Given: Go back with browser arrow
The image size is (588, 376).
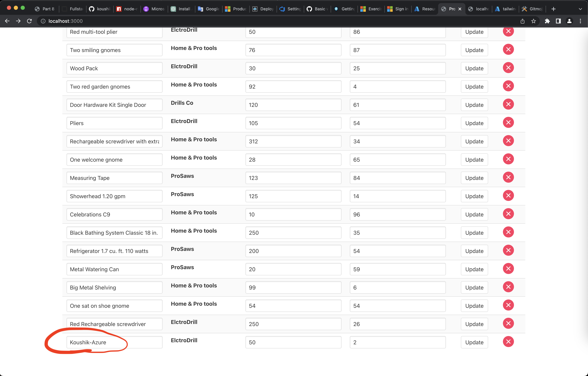Looking at the screenshot, I should [x=7, y=21].
